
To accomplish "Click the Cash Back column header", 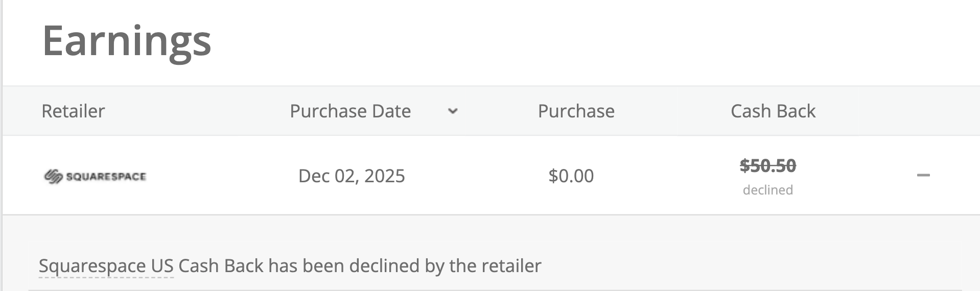I will tap(773, 111).
